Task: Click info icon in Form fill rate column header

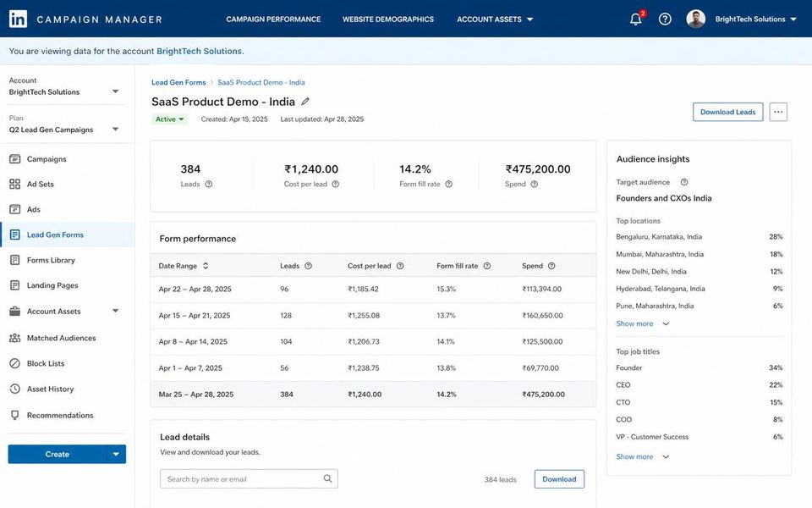Action: (x=487, y=266)
